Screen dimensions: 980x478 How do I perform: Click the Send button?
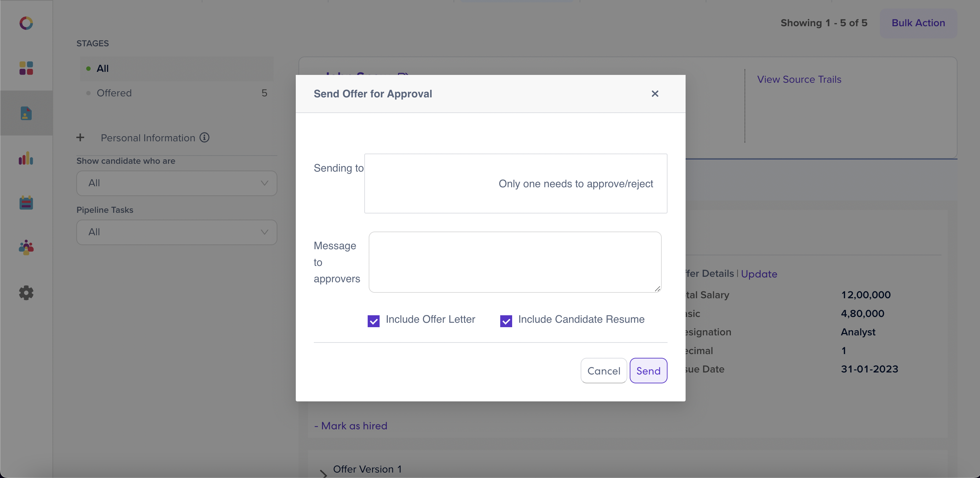pos(648,370)
